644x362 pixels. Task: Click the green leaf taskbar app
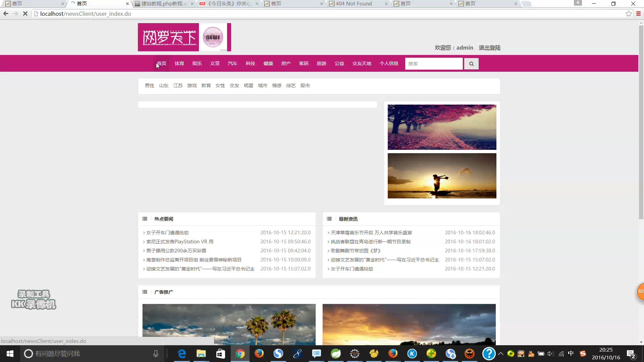(336, 354)
